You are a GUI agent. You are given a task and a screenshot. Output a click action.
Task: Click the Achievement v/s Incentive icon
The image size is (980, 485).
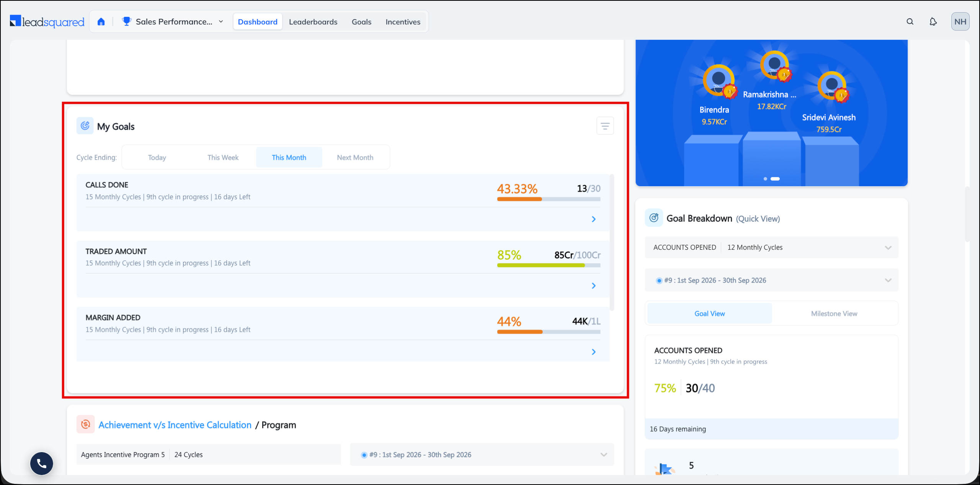pyautogui.click(x=85, y=424)
